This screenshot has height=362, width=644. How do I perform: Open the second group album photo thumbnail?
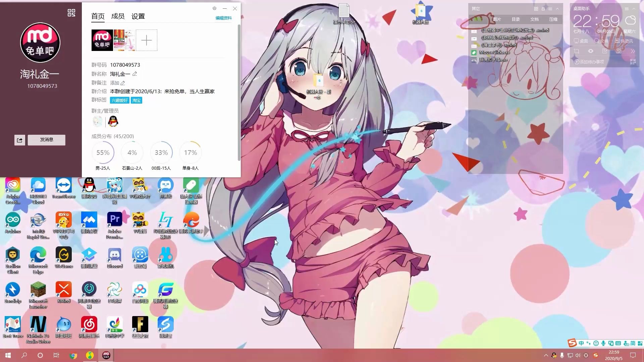[x=124, y=40]
